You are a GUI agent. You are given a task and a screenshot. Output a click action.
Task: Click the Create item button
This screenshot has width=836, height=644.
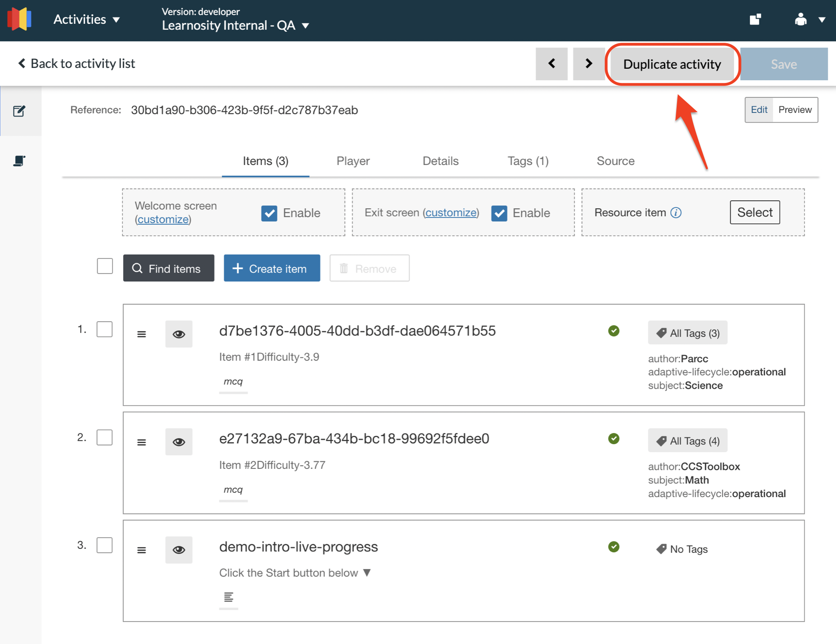[x=272, y=268]
